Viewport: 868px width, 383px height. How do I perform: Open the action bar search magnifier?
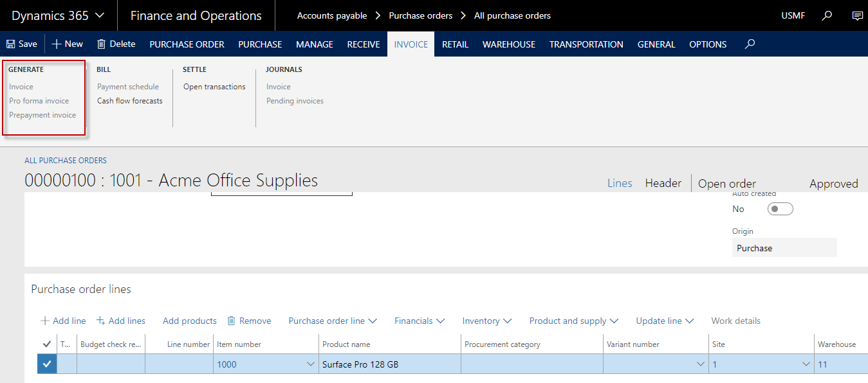[x=750, y=44]
